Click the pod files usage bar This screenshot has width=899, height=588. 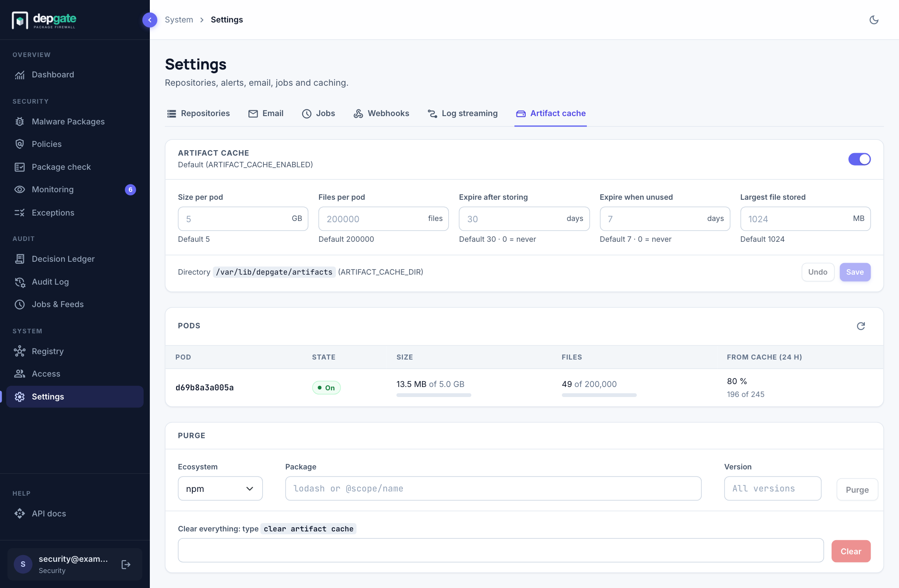pos(599,395)
